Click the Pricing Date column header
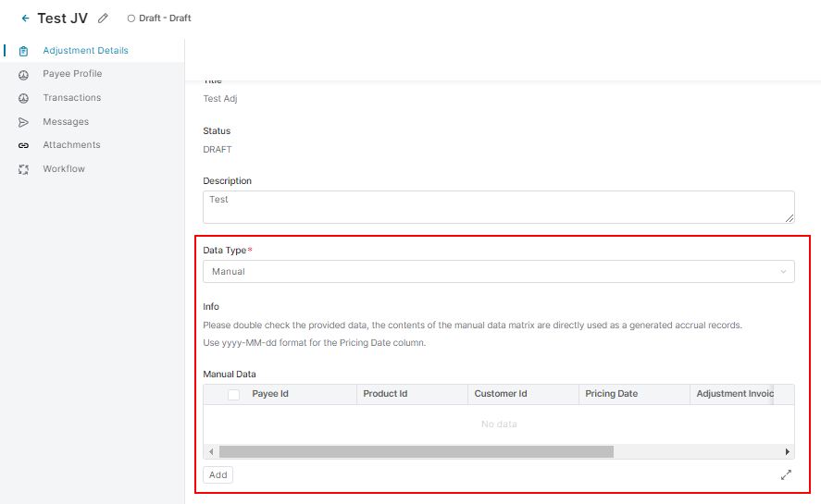 point(611,394)
